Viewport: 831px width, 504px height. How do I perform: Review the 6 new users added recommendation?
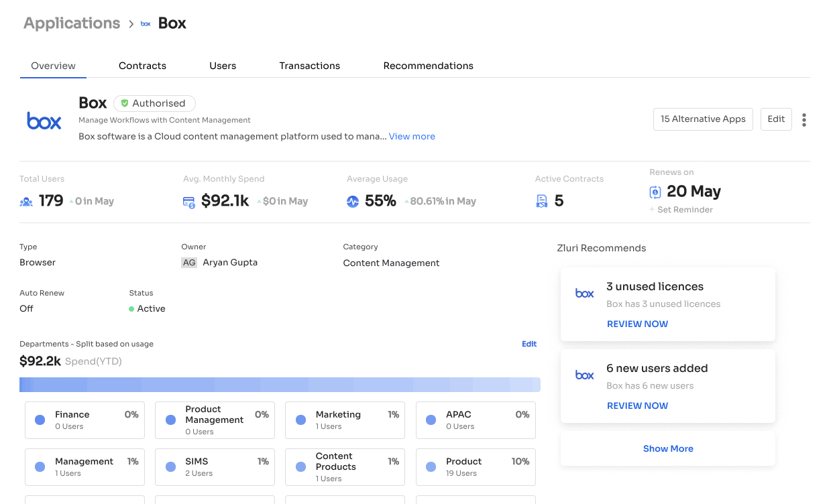point(637,405)
